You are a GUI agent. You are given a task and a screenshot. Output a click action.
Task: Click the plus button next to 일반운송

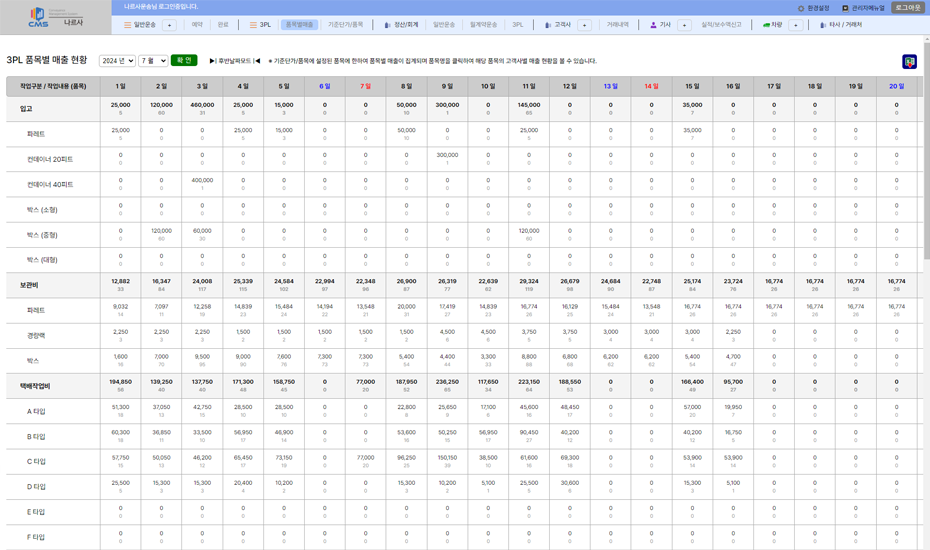point(169,25)
